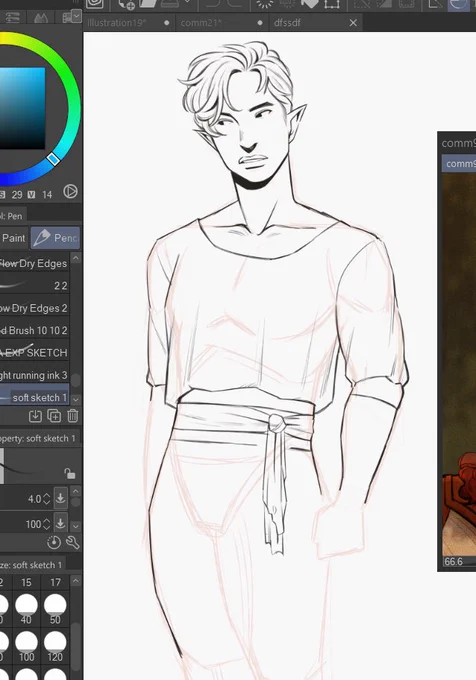Select brush size preset 50
This screenshot has width=476, height=680.
(55, 609)
